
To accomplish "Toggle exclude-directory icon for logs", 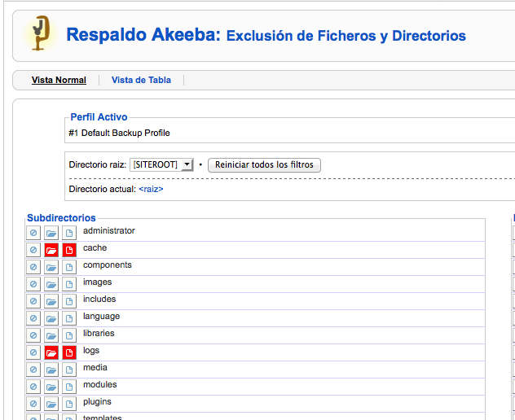I will [x=33, y=352].
